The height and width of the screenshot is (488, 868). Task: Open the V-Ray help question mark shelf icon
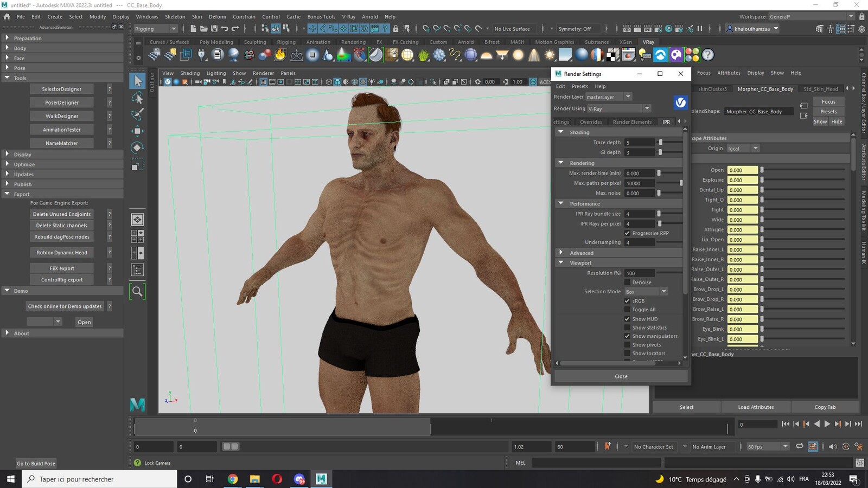click(x=707, y=55)
